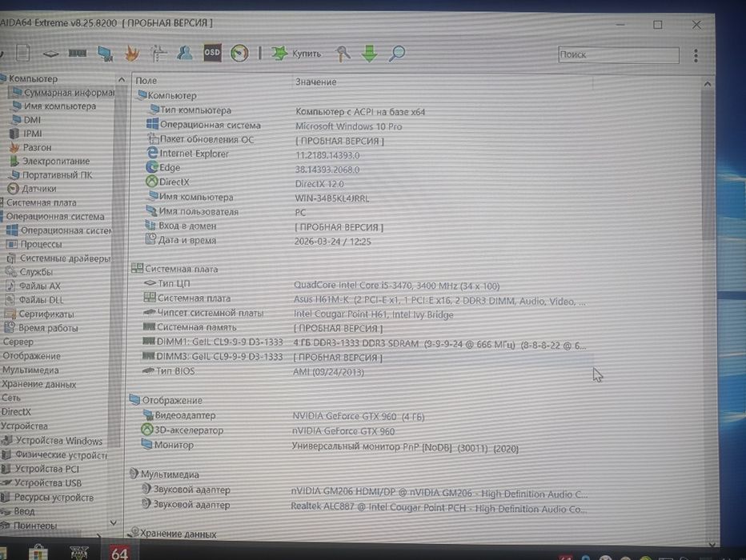This screenshot has width=746, height=560.
Task: Open the sensor gauge panel icon
Action: click(239, 53)
